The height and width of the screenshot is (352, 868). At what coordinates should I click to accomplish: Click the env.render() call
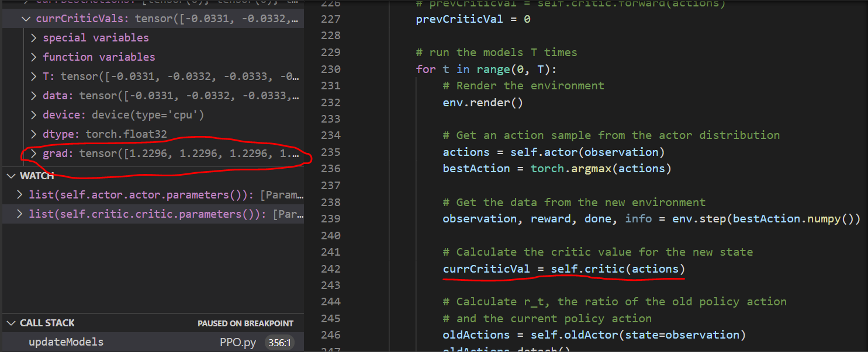483,102
